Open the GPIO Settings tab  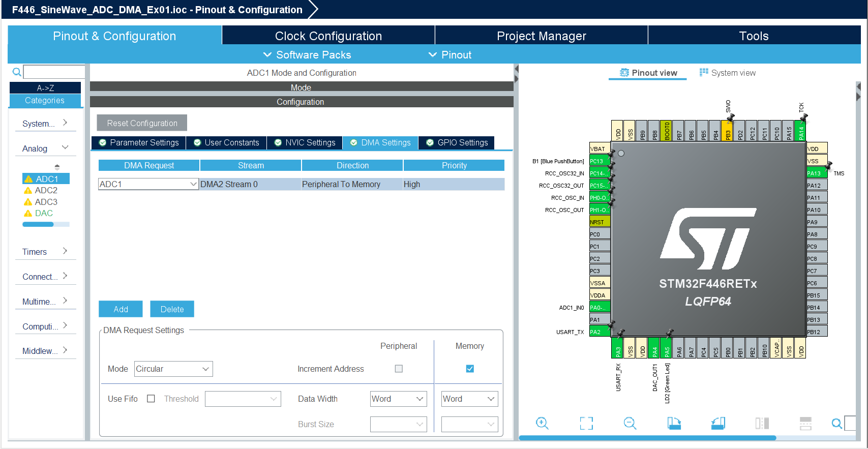pyautogui.click(x=457, y=142)
